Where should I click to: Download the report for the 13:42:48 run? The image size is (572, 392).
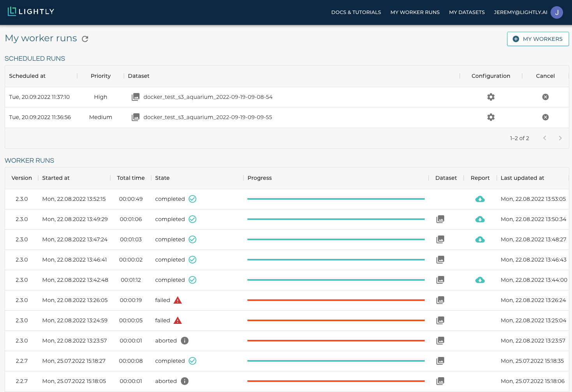480,280
